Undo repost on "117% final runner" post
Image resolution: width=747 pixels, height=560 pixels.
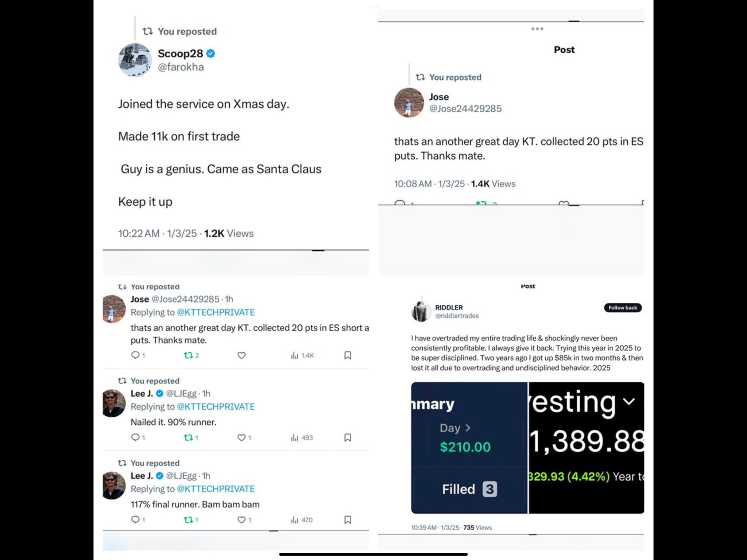[191, 520]
